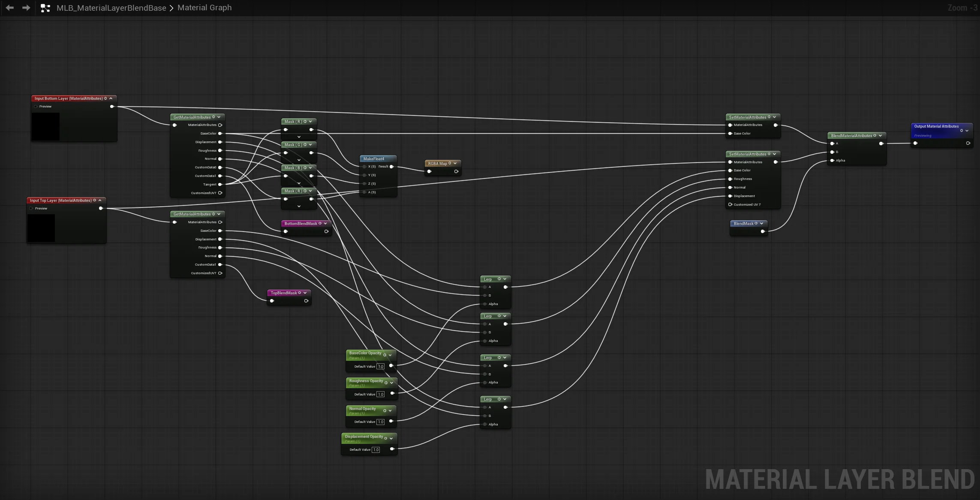This screenshot has height=500, width=980.
Task: Toggle preview on Output Material Attributes node
Action: (x=962, y=131)
